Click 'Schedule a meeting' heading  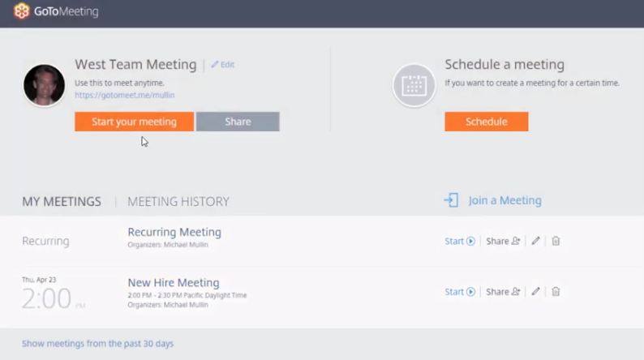click(504, 64)
